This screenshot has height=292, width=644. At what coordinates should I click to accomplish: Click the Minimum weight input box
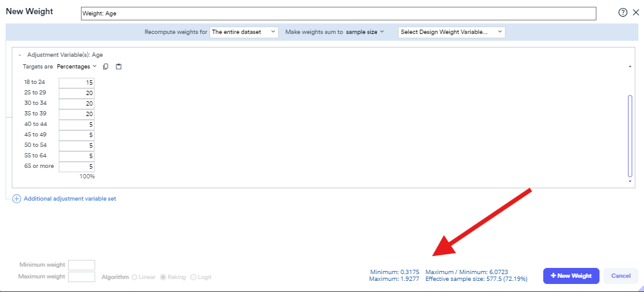pyautogui.click(x=81, y=265)
